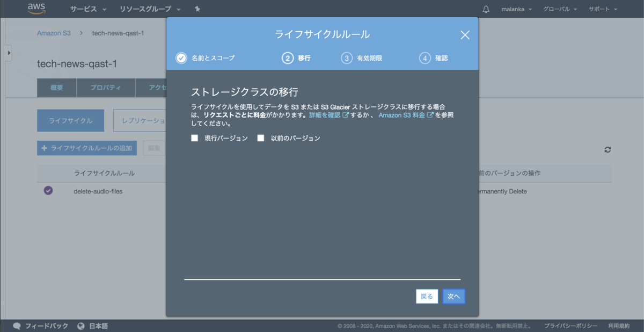Viewport: 644px width, 332px height.
Task: Click the 日本語 language selector
Action: 98,326
